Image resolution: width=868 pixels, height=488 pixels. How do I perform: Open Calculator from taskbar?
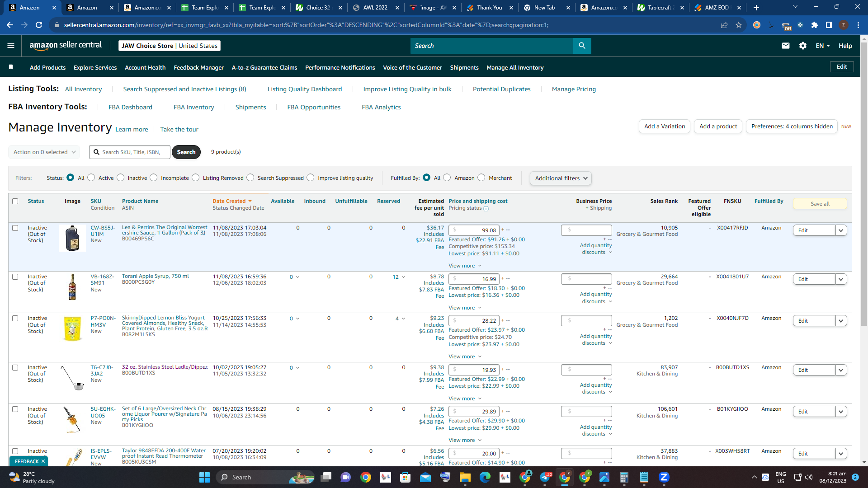624,477
